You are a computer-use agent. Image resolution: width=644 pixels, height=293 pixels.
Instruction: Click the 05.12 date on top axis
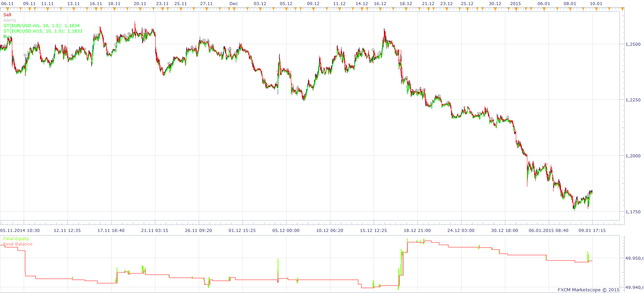coord(286,4)
